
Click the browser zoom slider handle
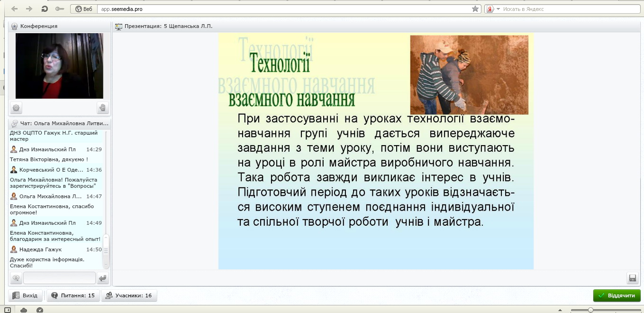590,310
